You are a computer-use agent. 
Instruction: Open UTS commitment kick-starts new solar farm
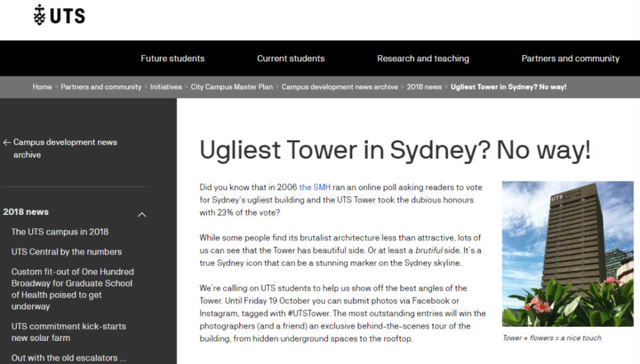68,332
